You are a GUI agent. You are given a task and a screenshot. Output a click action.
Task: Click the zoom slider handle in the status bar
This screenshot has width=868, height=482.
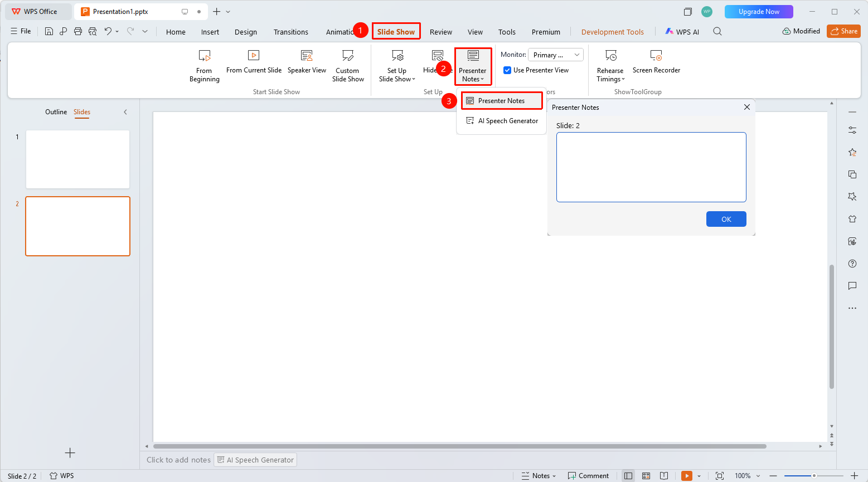(x=814, y=476)
